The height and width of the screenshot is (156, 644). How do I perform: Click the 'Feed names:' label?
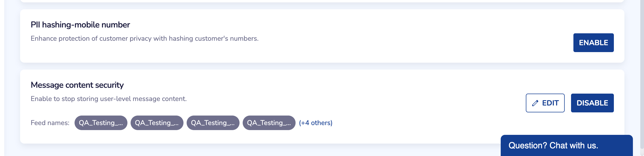pos(50,123)
